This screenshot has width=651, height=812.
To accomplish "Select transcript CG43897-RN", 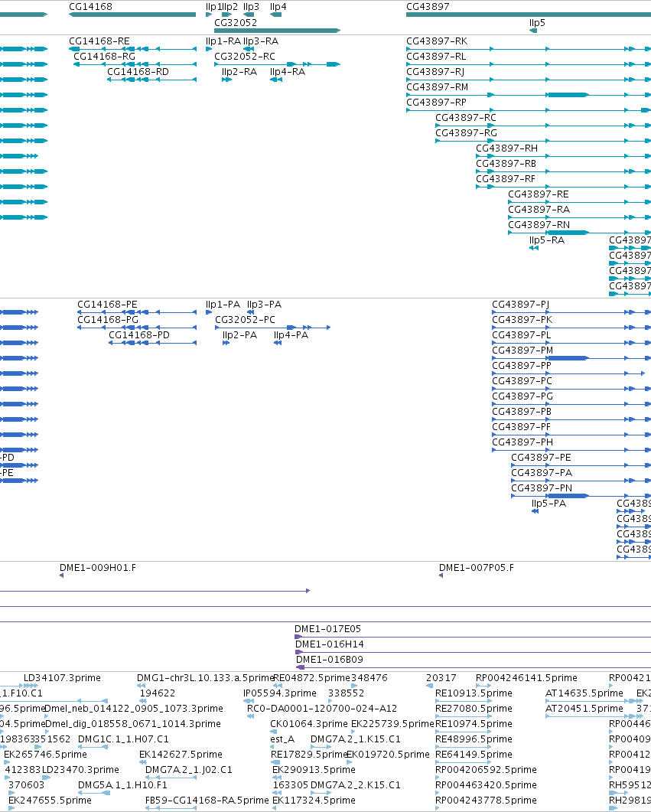I will coord(539,225).
